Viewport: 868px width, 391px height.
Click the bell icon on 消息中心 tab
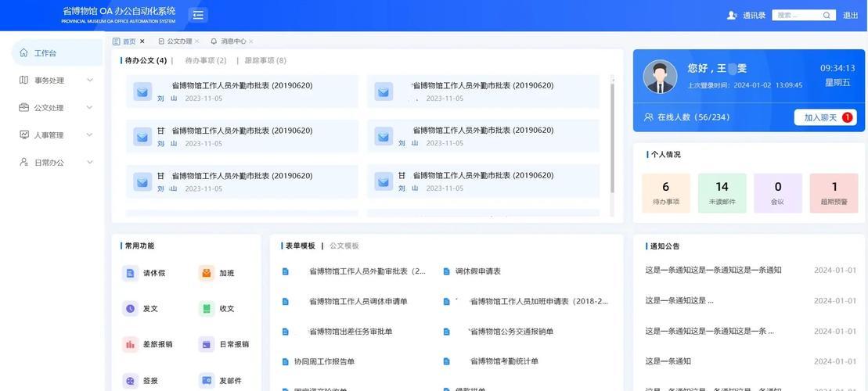click(x=214, y=41)
